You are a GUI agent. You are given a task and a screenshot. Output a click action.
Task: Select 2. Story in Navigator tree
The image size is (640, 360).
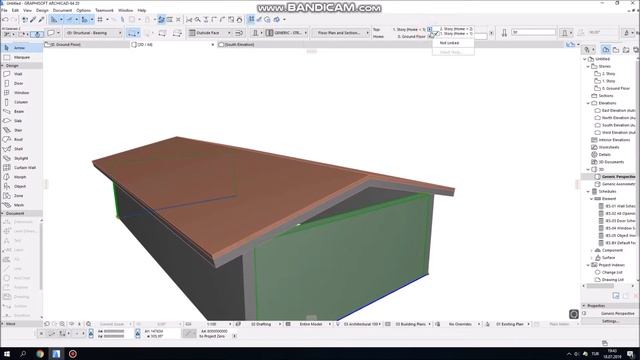609,74
